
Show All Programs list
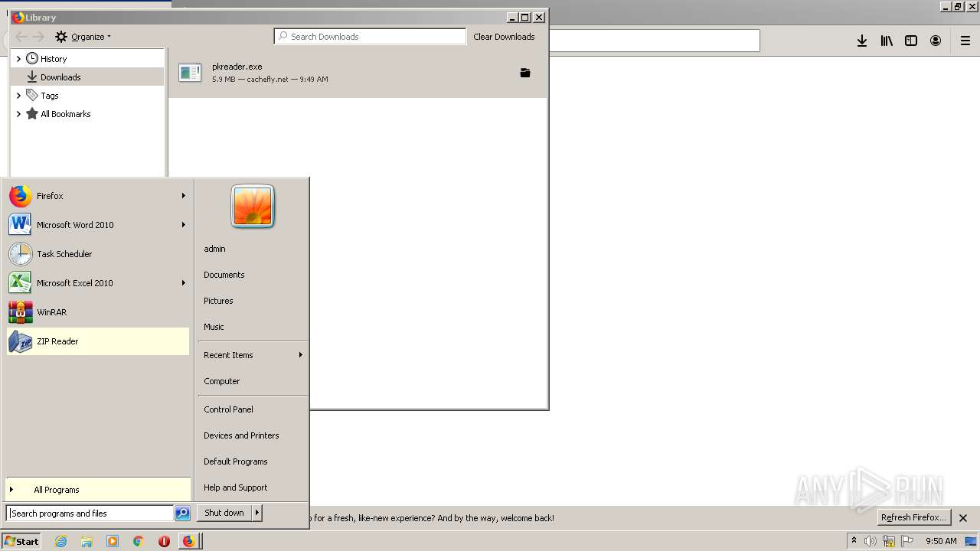98,490
